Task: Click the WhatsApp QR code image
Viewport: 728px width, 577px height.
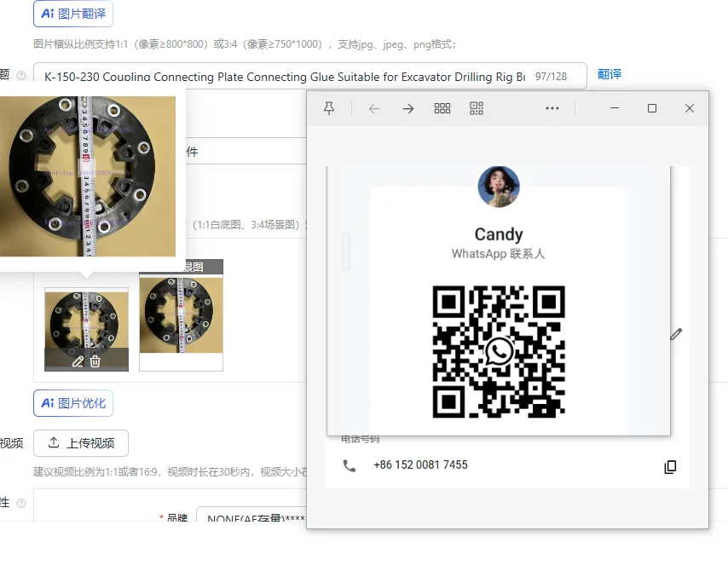Action: click(499, 352)
